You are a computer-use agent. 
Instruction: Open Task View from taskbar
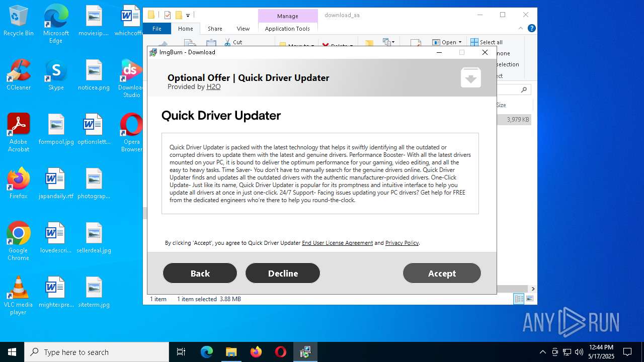(x=181, y=352)
